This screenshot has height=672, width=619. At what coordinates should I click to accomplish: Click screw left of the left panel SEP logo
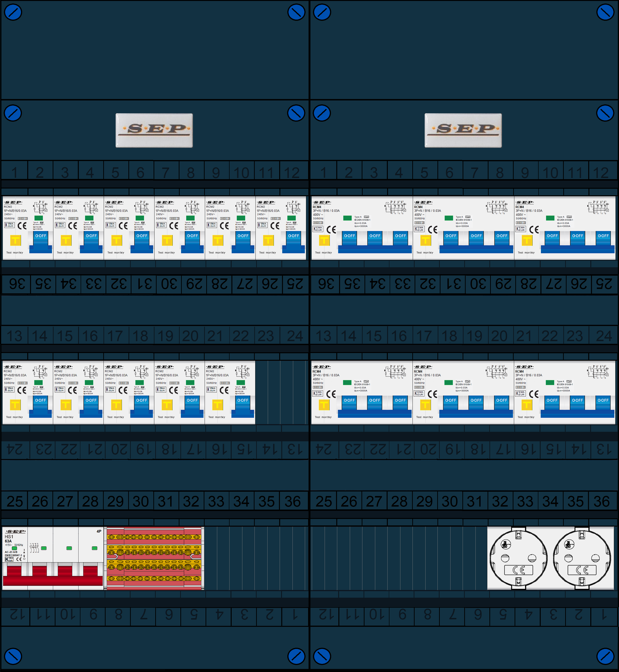[x=13, y=113]
